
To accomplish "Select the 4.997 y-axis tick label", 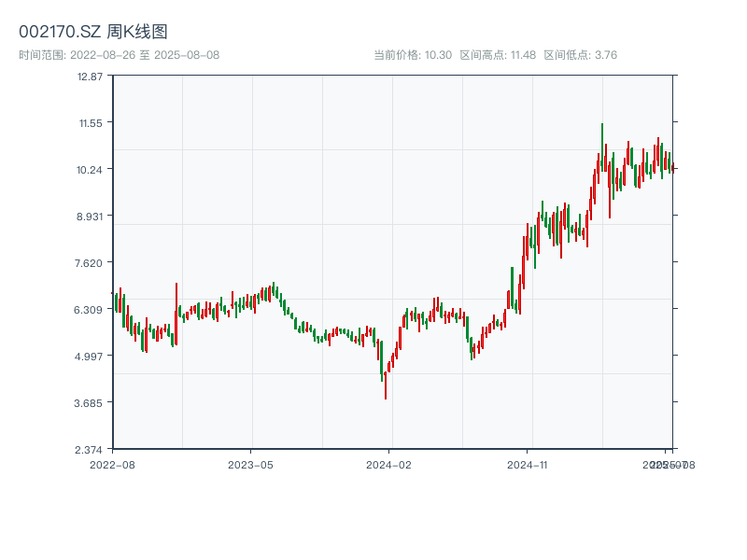I will (90, 356).
